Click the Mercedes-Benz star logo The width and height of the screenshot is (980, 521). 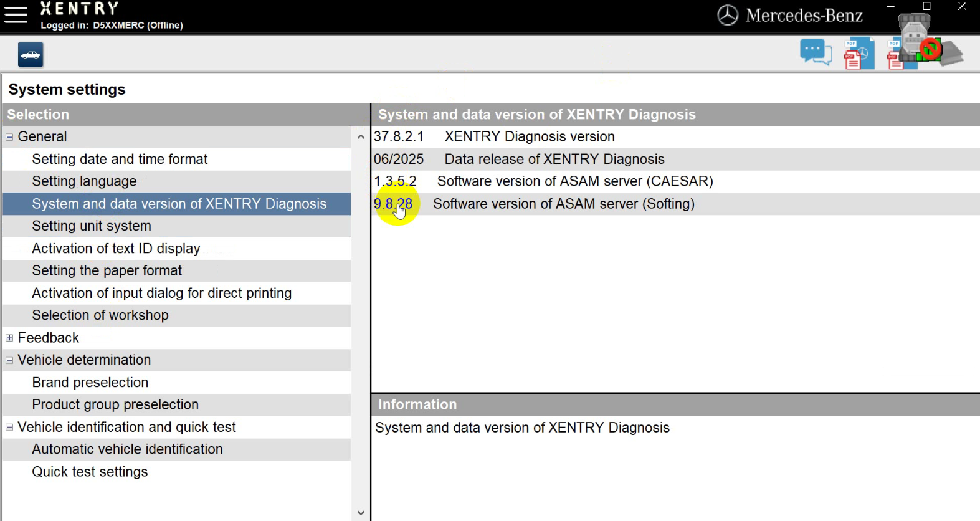727,15
